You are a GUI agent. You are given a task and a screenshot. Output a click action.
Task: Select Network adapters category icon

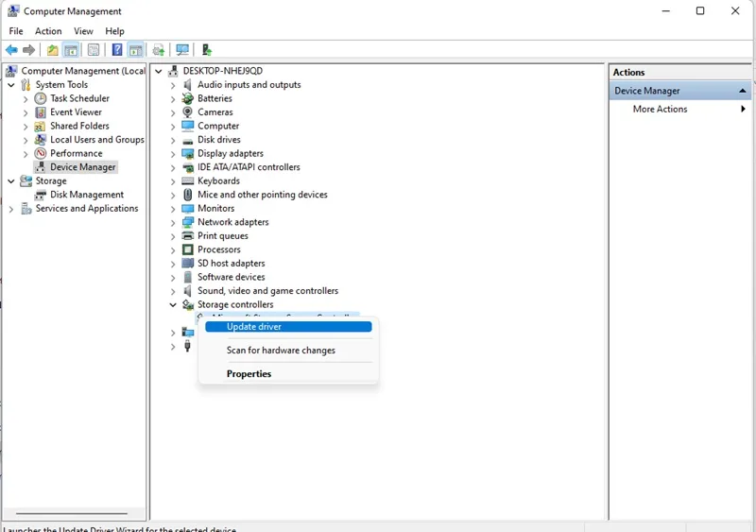point(187,222)
